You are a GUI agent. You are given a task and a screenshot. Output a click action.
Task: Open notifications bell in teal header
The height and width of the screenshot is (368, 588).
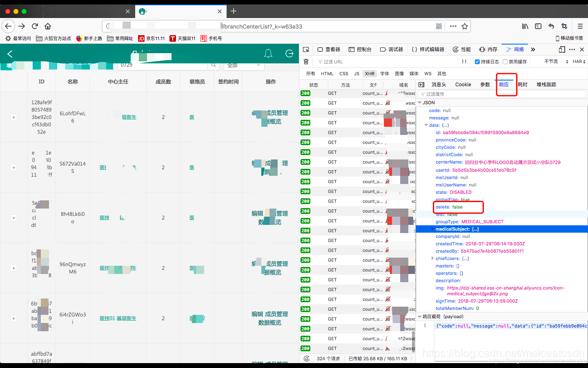(268, 54)
